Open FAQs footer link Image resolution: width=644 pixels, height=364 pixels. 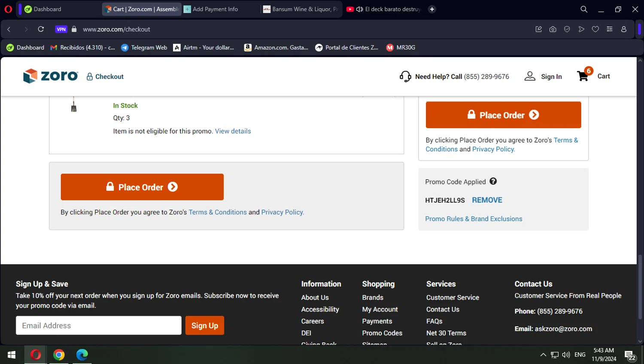pos(434,321)
